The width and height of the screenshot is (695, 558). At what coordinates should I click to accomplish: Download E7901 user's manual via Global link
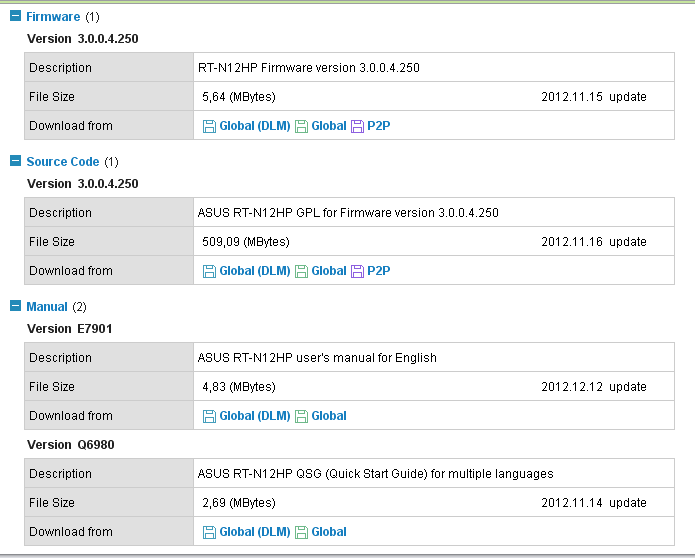coord(329,416)
